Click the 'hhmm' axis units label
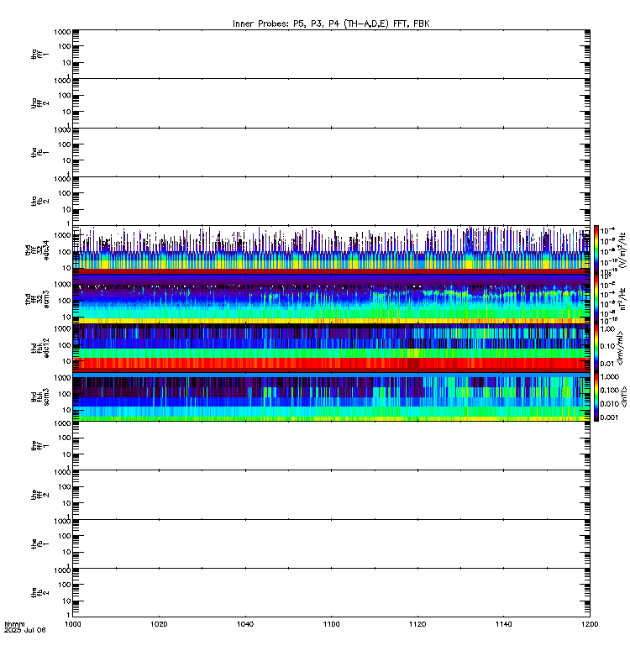The height and width of the screenshot is (672, 630). tap(14, 624)
